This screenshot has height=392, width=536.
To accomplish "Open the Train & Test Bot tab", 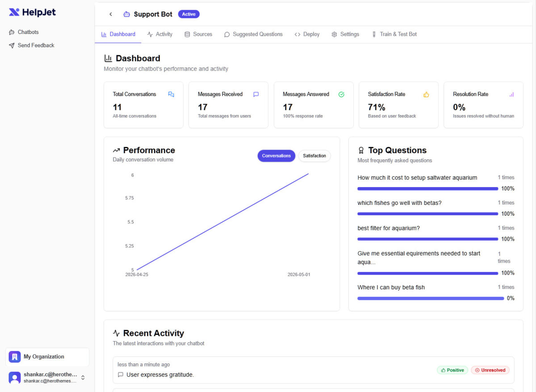I will (394, 34).
